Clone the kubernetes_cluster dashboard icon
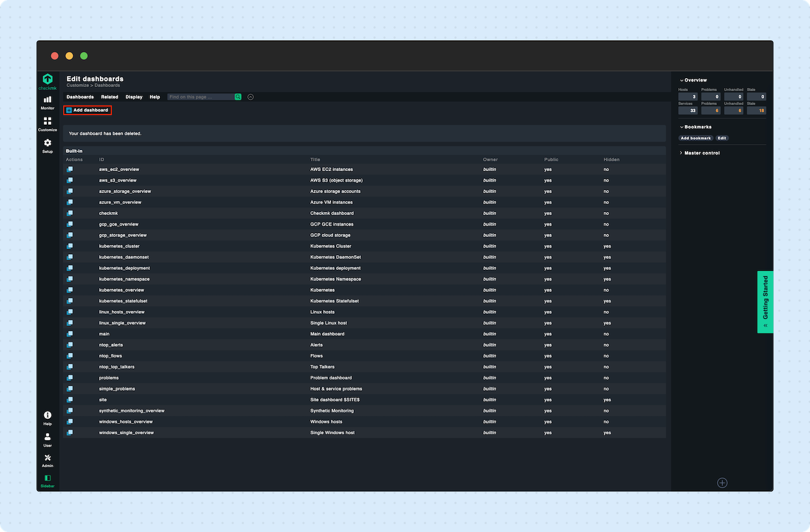Screen dimensions: 810x532 70,246
